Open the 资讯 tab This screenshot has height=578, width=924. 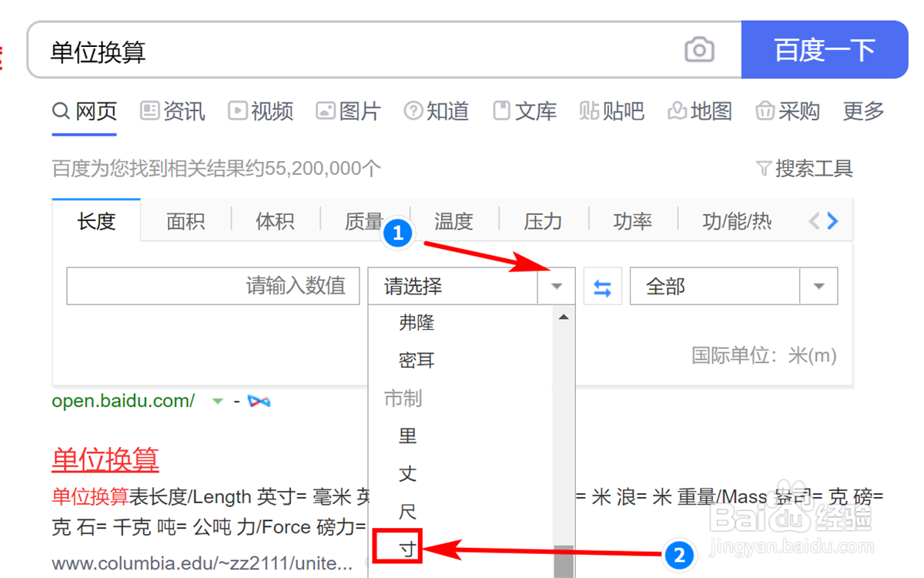pyautogui.click(x=172, y=112)
